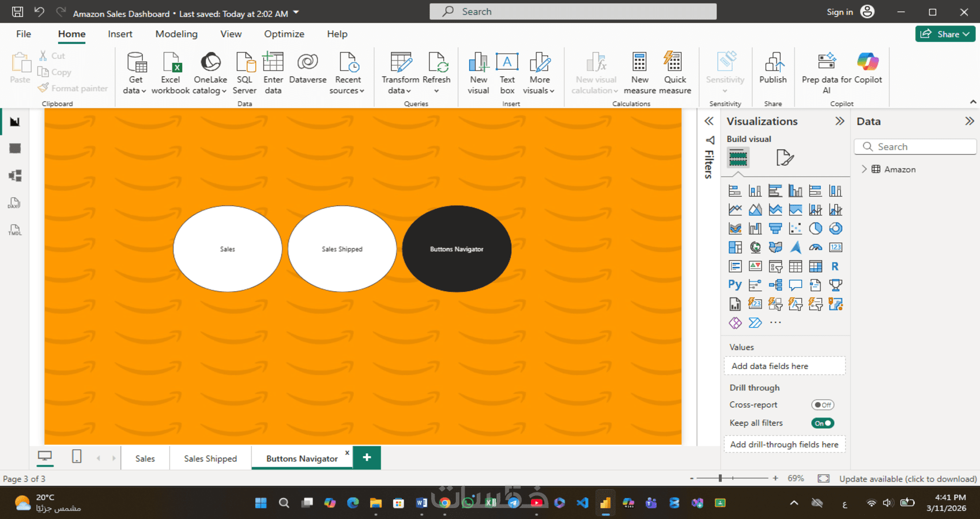The height and width of the screenshot is (519, 980).
Task: Select the Funnel chart visual
Action: pyautogui.click(x=775, y=229)
